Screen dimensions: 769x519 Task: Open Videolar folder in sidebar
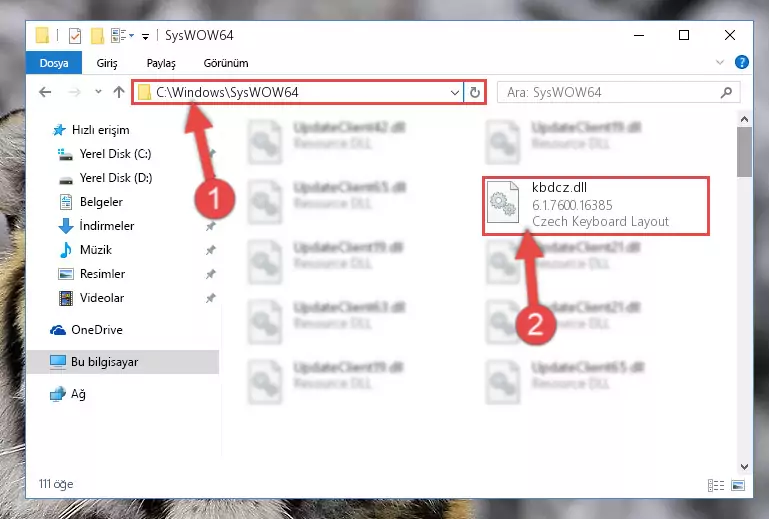pos(91,298)
